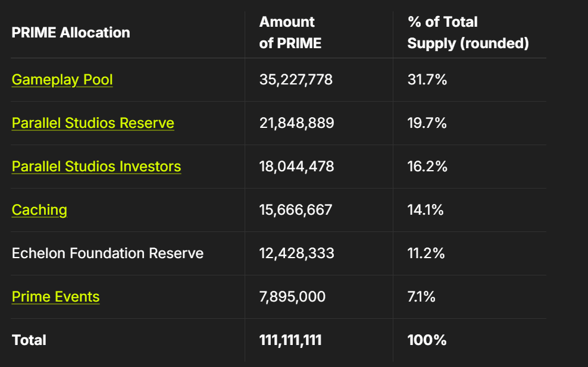
Task: Select the amount 21,848,889
Action: pyautogui.click(x=296, y=123)
